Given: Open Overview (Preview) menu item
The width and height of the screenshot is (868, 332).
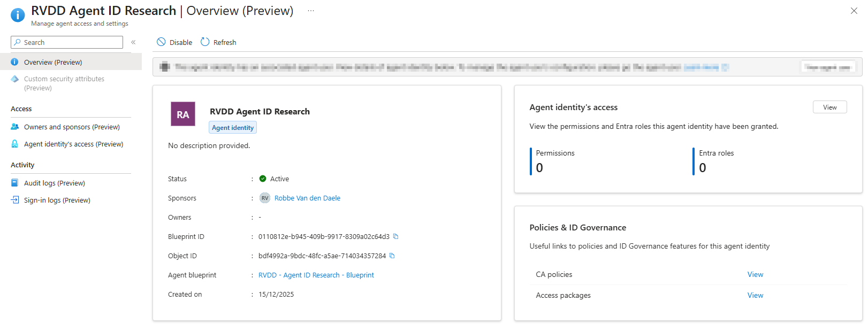Looking at the screenshot, I should point(53,62).
